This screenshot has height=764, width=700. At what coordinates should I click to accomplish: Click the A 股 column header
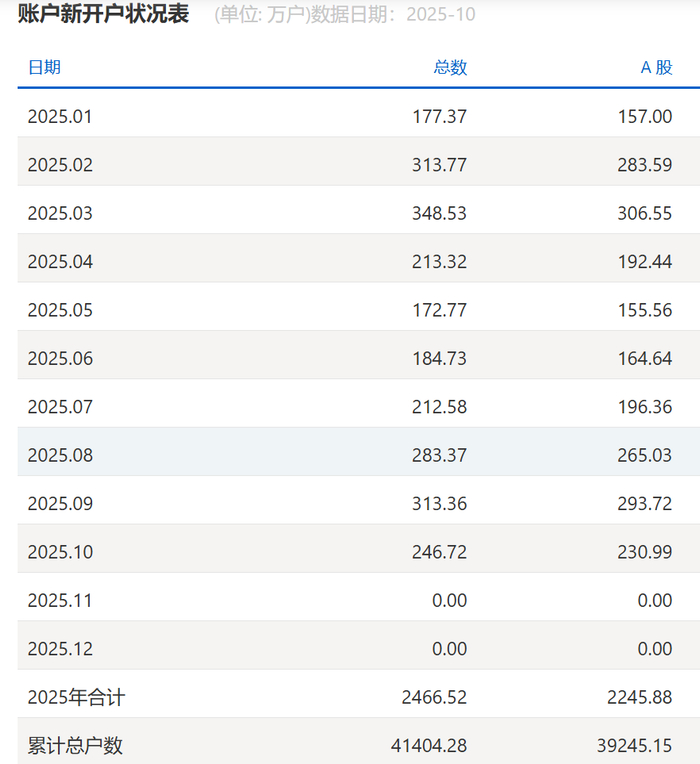[656, 68]
